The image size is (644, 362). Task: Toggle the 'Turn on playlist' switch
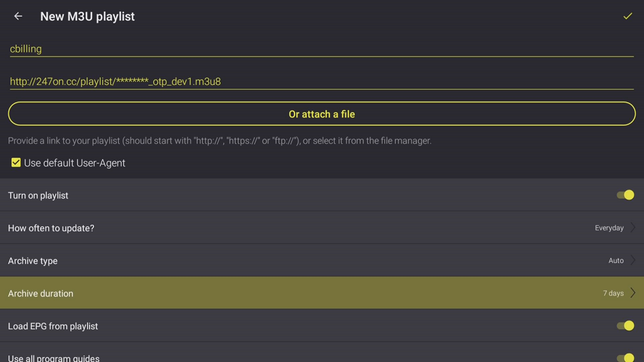point(625,195)
